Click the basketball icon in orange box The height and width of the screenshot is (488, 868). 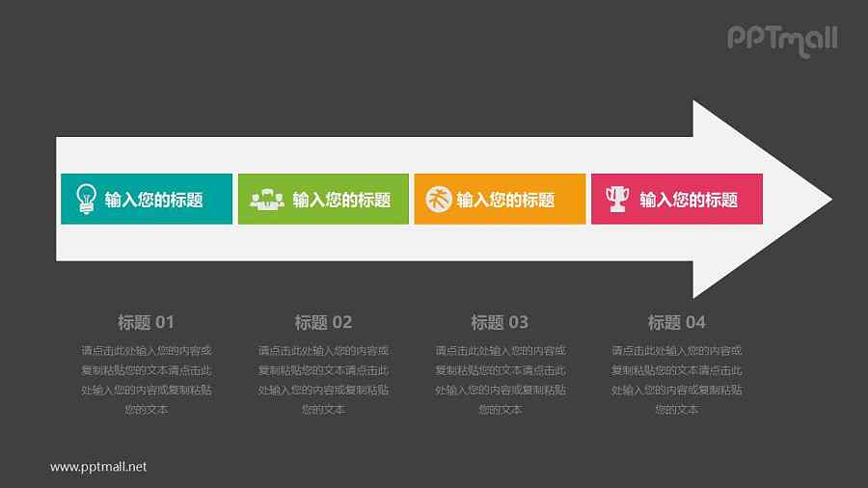pos(439,200)
